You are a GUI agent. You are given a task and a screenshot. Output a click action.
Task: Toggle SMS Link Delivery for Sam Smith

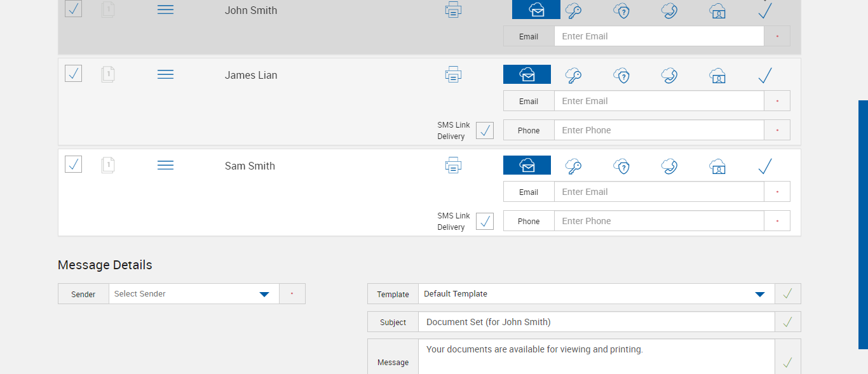coord(485,221)
